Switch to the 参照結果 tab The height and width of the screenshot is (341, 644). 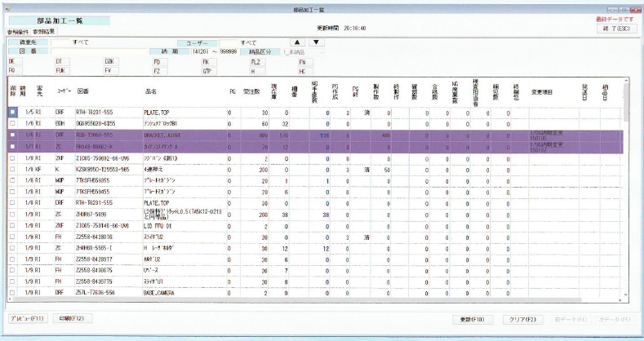43,31
